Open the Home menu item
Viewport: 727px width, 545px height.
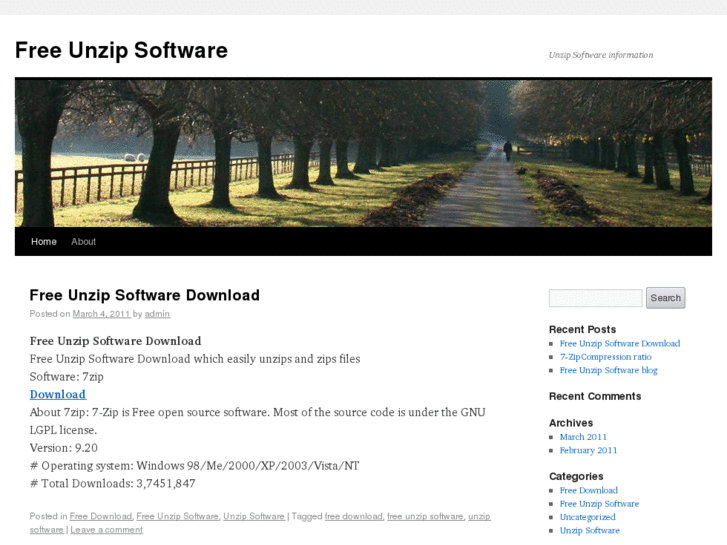[x=44, y=242]
